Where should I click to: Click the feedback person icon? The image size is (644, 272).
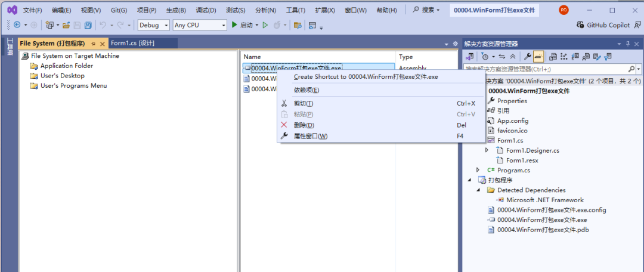[x=637, y=25]
